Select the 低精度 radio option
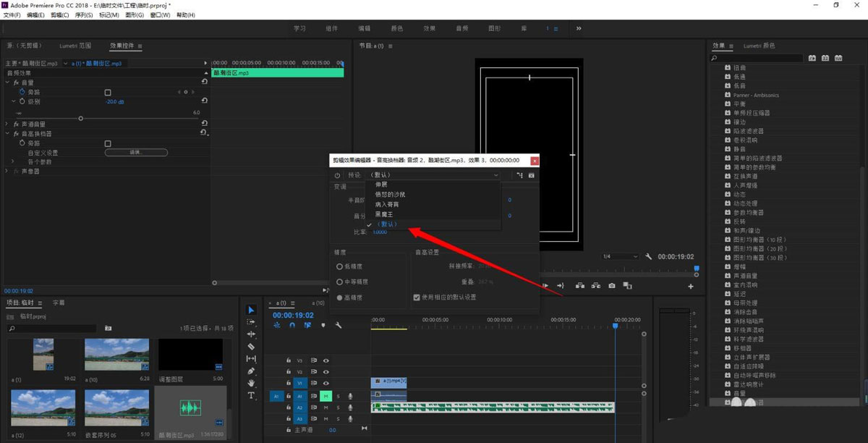The image size is (868, 443). [340, 266]
